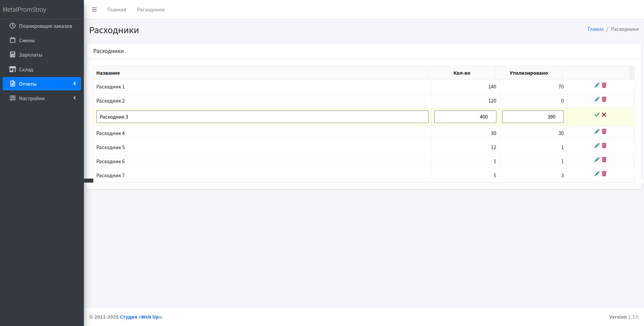Edit Расходник 5 with pencil icon
This screenshot has height=326, width=644.
pyautogui.click(x=597, y=146)
